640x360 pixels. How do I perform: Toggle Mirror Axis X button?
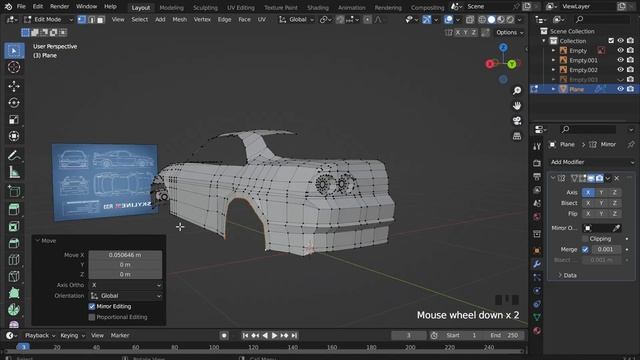coord(588,192)
